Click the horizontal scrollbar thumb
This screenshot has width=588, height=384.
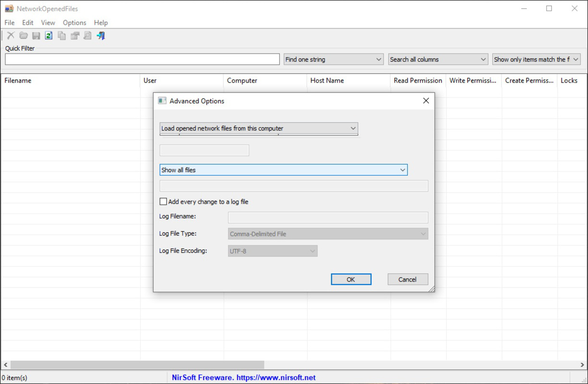tap(137, 365)
